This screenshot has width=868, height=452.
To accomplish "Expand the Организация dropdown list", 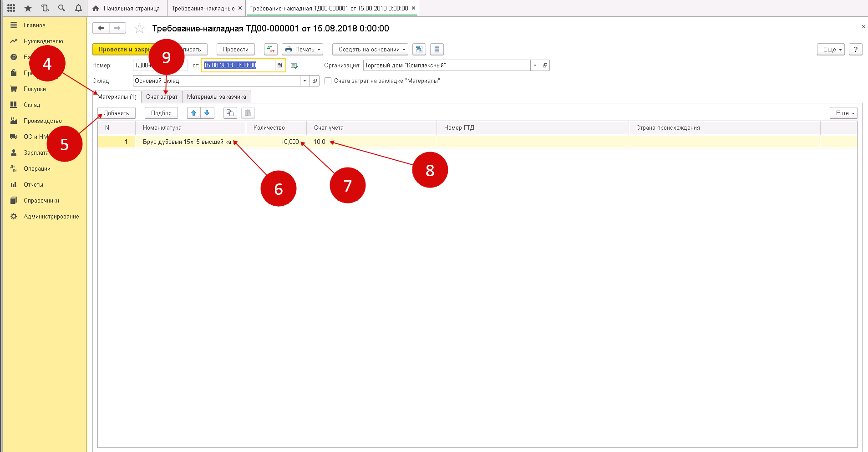I will (x=535, y=66).
